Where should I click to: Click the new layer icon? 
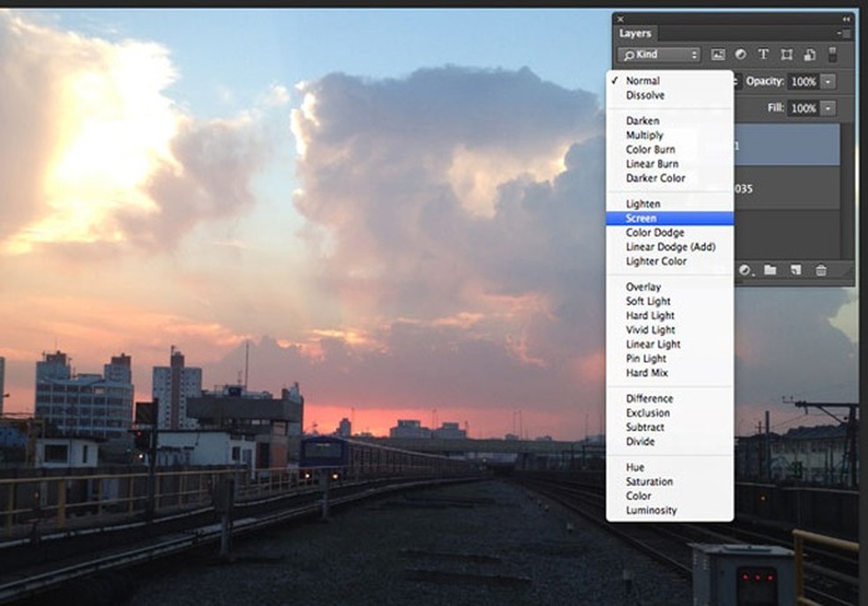tap(795, 270)
